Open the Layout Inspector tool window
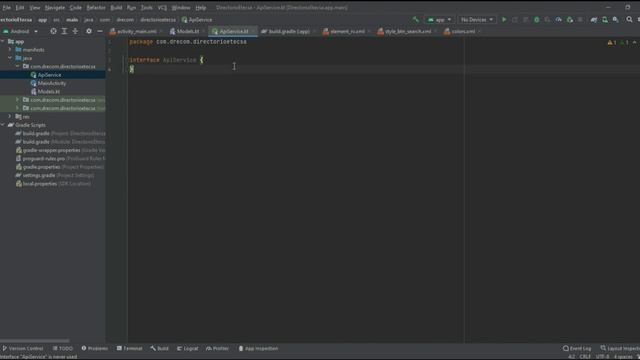The height and width of the screenshot is (360, 640). pos(620,348)
